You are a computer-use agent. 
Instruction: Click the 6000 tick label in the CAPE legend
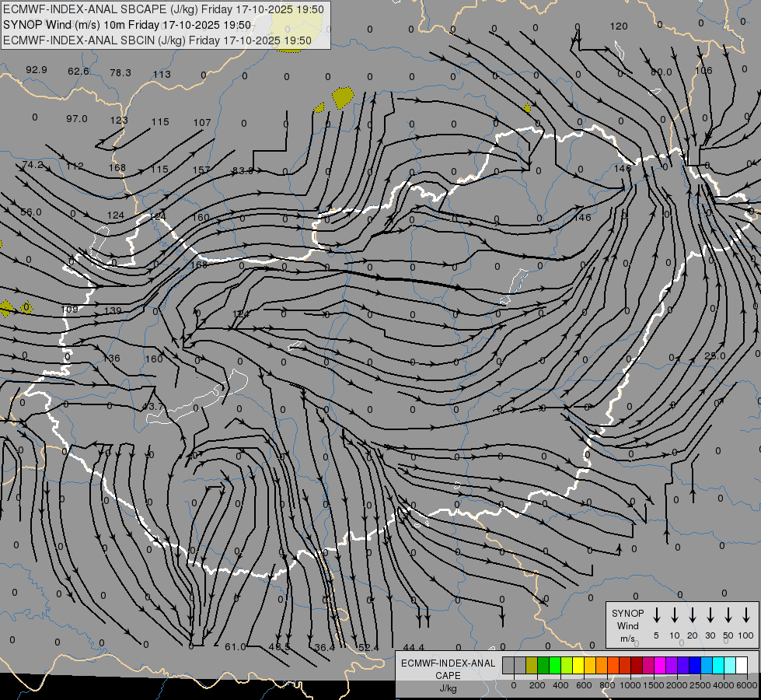coord(747,685)
